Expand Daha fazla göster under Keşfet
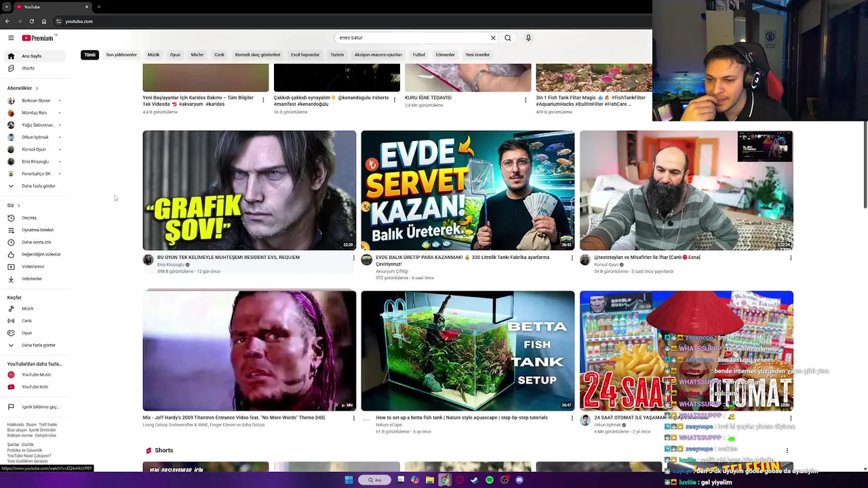The image size is (868, 488). click(35, 345)
